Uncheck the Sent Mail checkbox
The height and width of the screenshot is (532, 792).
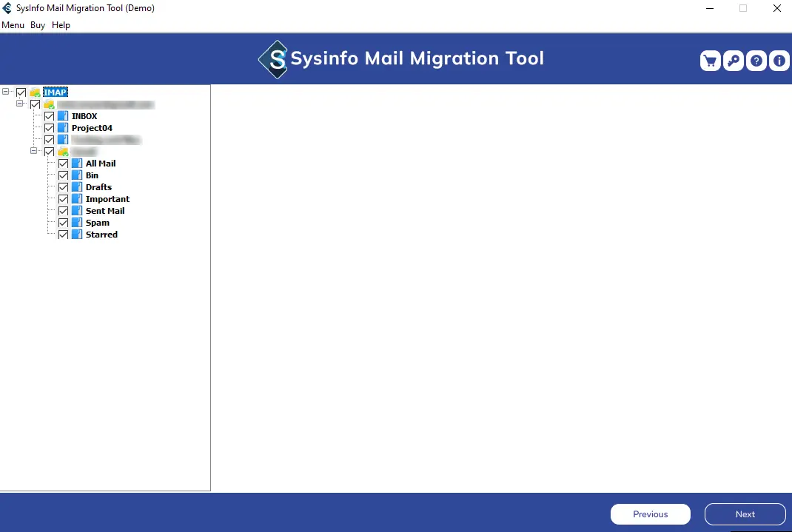point(63,211)
